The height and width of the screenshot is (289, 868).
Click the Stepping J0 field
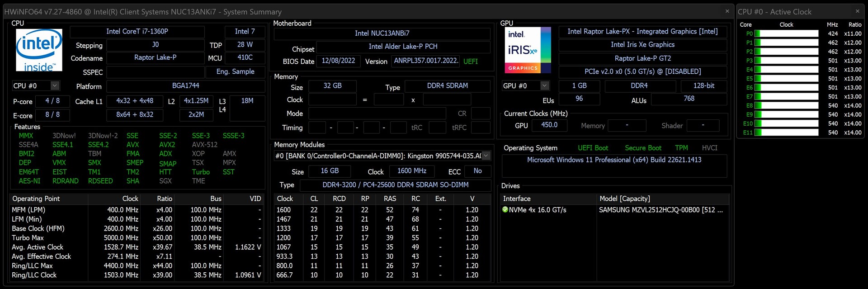click(x=156, y=45)
